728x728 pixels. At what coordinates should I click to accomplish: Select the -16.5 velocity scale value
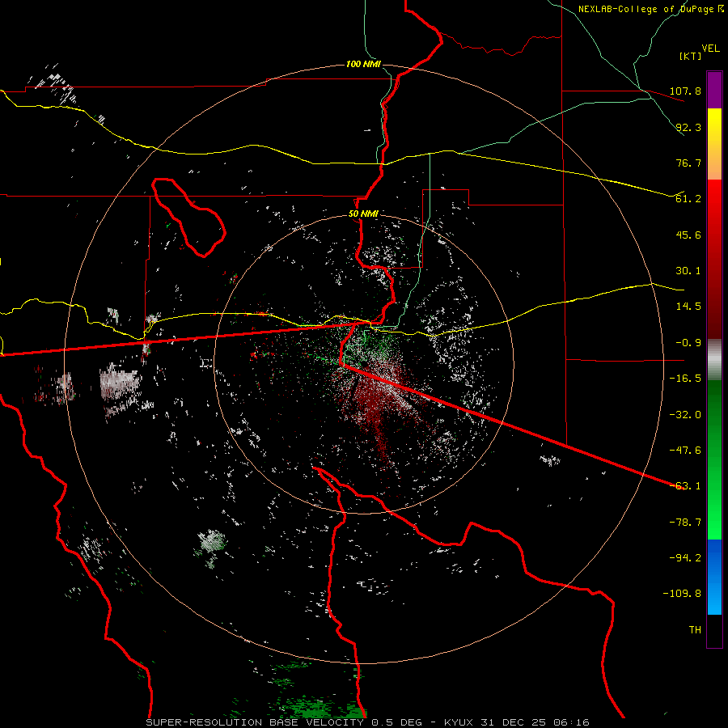(x=686, y=379)
